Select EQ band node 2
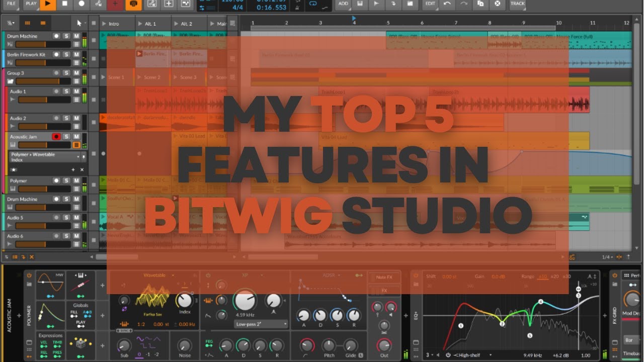Image resolution: width=644 pixels, height=362 pixels. [x=502, y=324]
